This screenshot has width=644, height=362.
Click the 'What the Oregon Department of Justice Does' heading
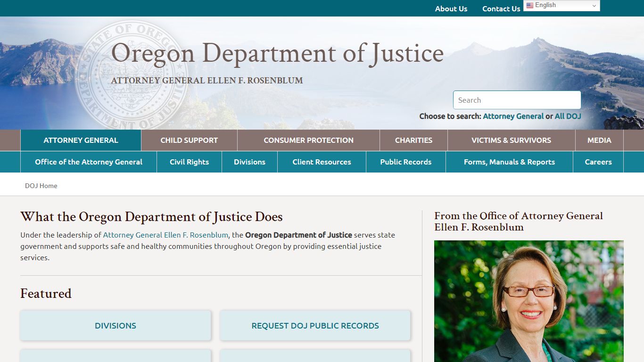point(151,217)
